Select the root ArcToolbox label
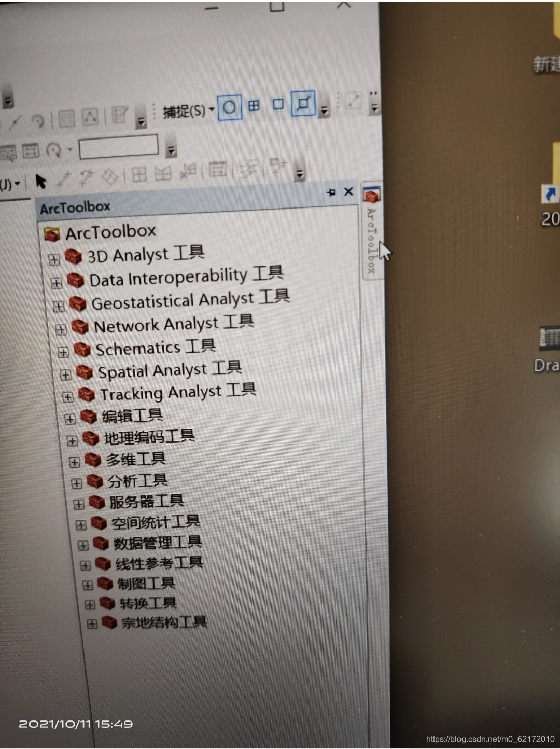Image resolution: width=560 pixels, height=749 pixels. click(x=110, y=232)
